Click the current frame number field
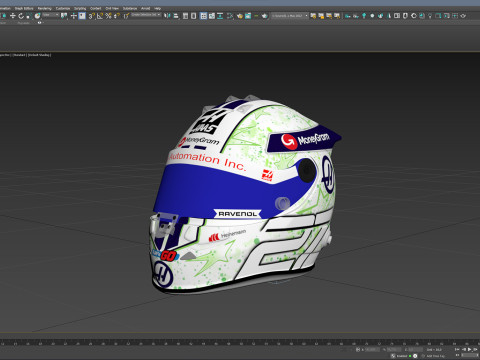Screen dimensions: 480x360 [469, 355]
